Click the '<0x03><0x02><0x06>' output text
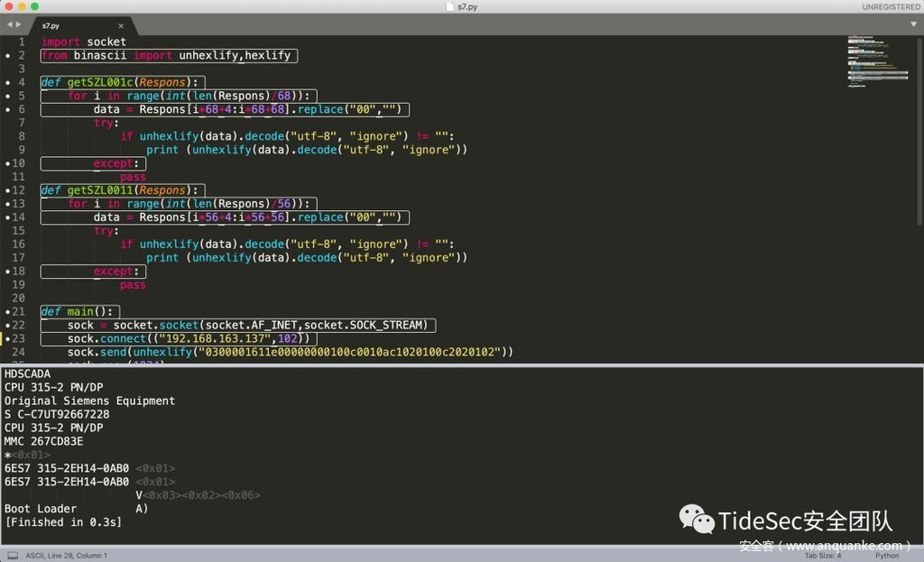Screen dimensions: 924x562 [x=201, y=495]
